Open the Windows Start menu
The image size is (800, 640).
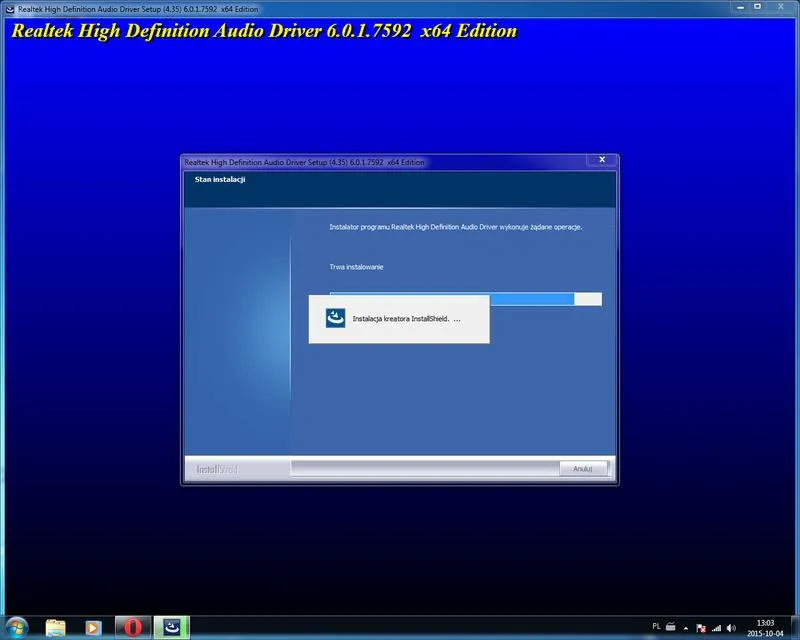(x=17, y=627)
